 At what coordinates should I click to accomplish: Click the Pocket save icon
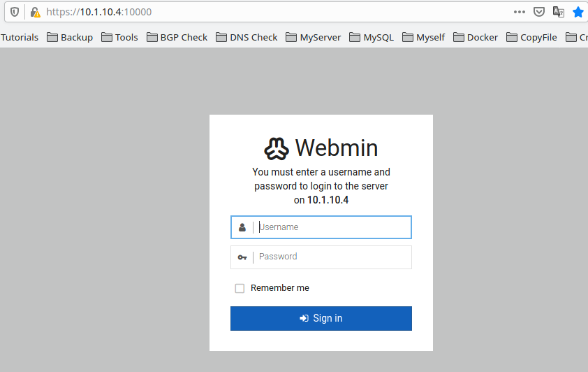click(x=539, y=12)
